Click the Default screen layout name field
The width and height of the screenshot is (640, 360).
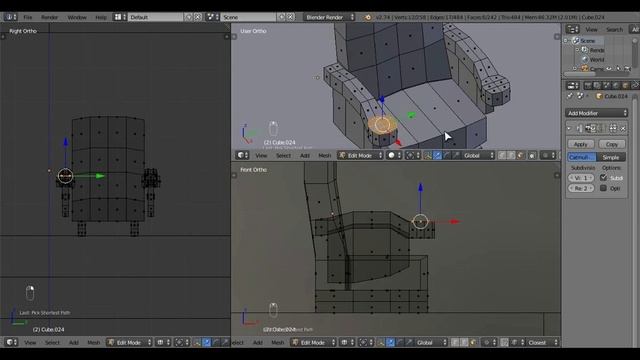coord(155,17)
